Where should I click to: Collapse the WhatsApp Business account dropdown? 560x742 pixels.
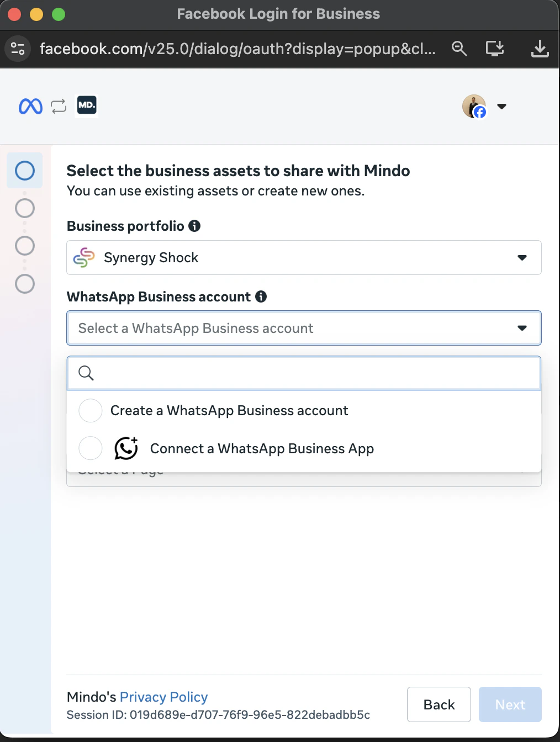coord(304,328)
